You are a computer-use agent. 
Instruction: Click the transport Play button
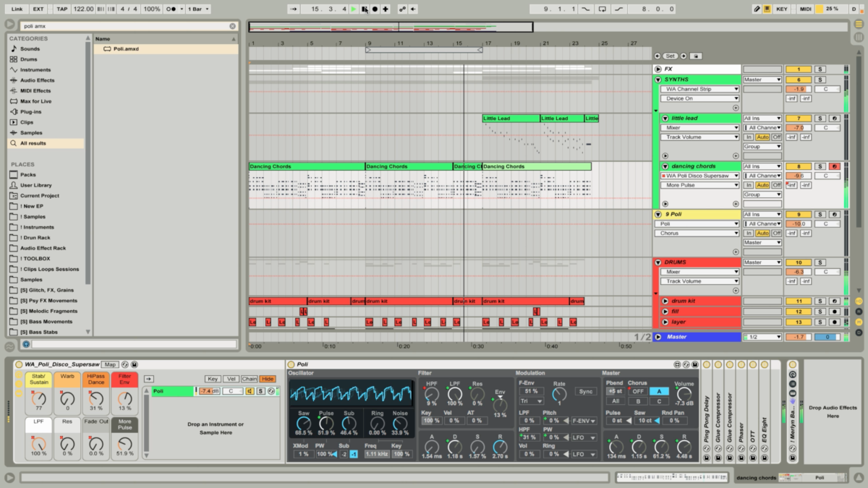pyautogui.click(x=353, y=9)
